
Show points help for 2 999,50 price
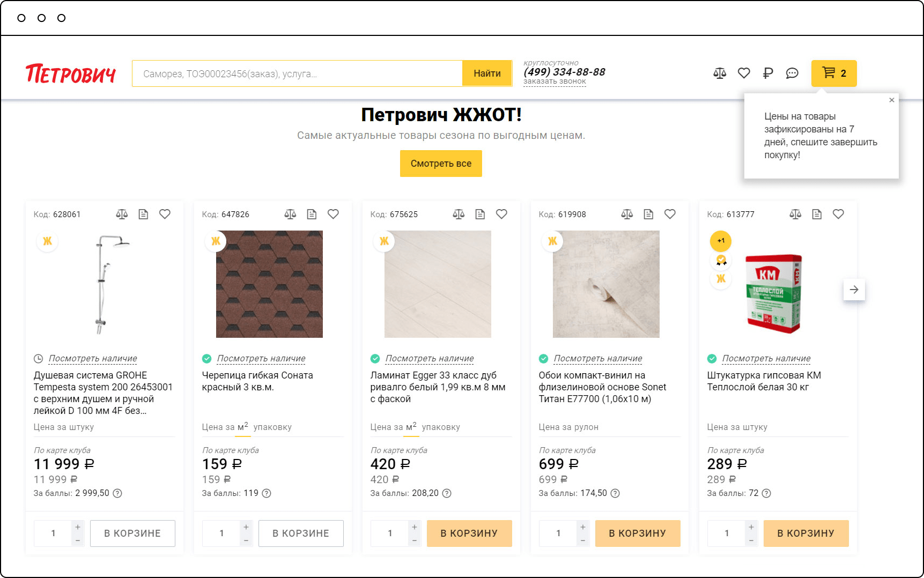point(117,493)
